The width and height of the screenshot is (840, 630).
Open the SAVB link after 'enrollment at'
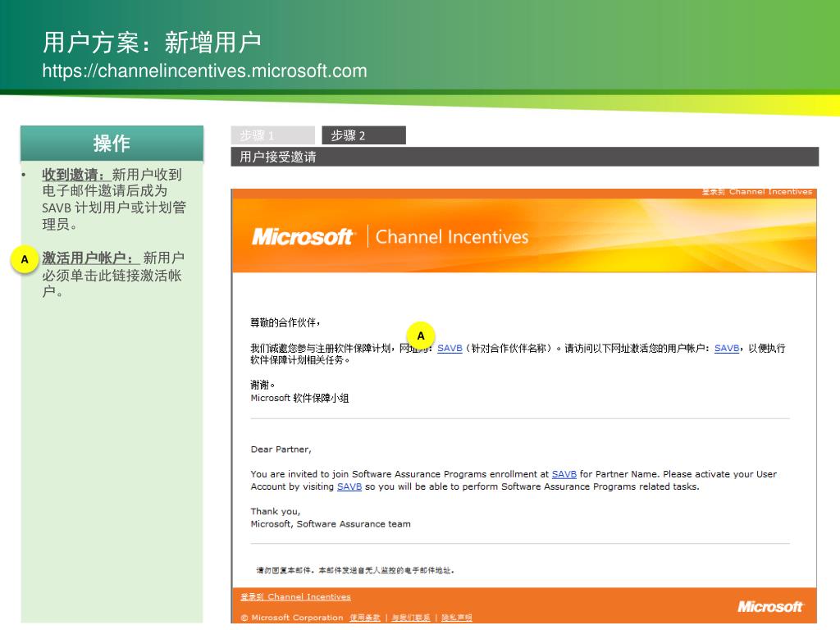tap(564, 474)
